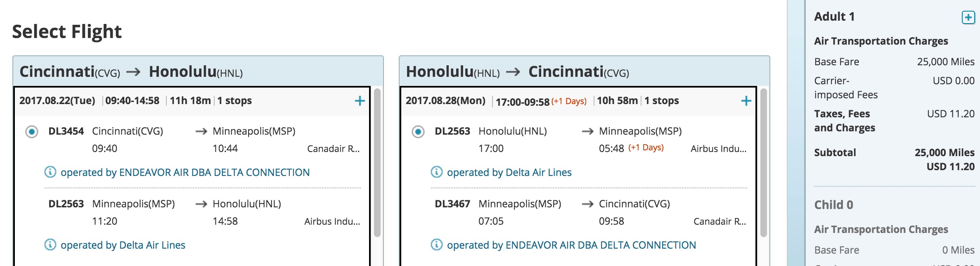Image resolution: width=980 pixels, height=266 pixels.
Task: Click info icon beside return ENDEAVOR AIR operator
Action: point(436,245)
